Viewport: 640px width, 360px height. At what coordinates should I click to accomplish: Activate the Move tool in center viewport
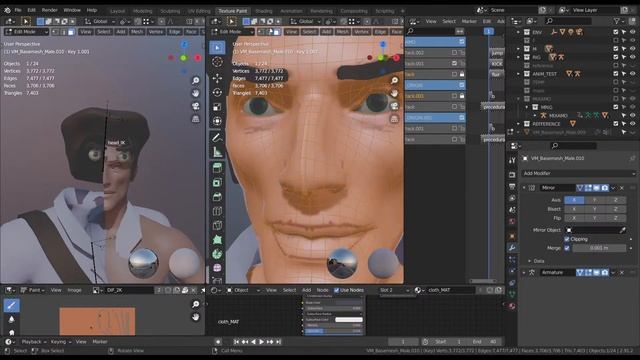(217, 78)
